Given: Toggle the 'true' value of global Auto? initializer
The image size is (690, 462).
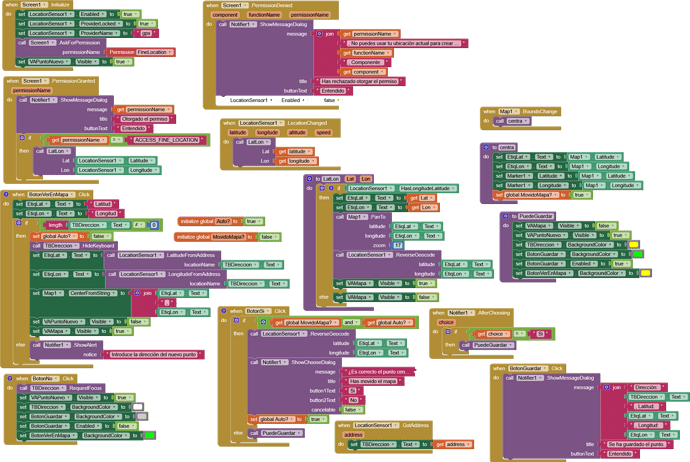Looking at the screenshot, I should coord(253,221).
